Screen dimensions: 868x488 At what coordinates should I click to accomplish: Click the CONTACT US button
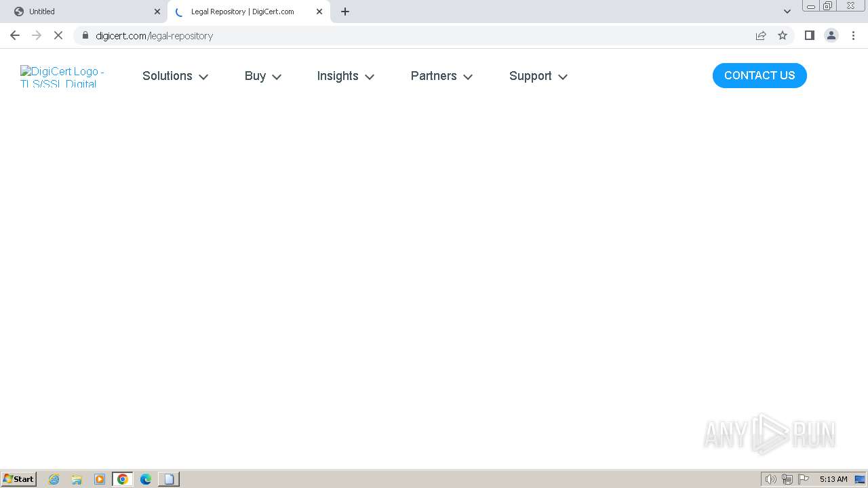[x=759, y=75]
